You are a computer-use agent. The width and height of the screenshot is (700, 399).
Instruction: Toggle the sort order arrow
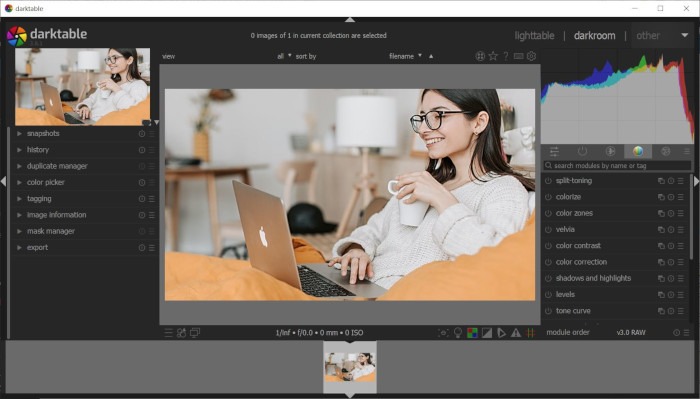click(x=431, y=56)
